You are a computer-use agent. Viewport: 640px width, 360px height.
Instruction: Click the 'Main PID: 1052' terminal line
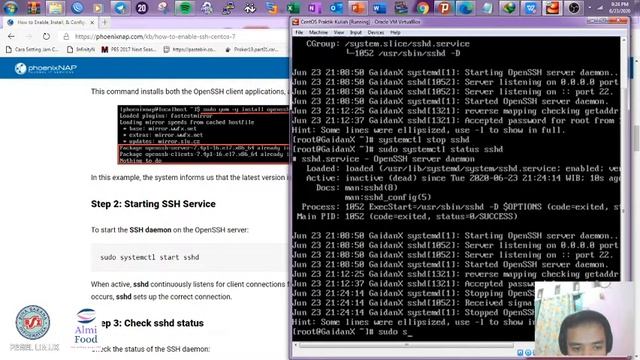click(x=407, y=216)
